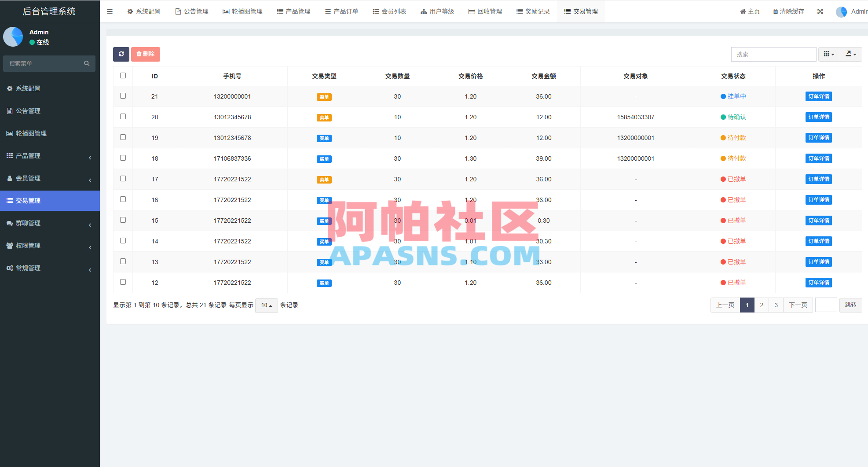This screenshot has height=467, width=868.
Task: Tick the checkbox for order ID 18
Action: click(x=123, y=158)
